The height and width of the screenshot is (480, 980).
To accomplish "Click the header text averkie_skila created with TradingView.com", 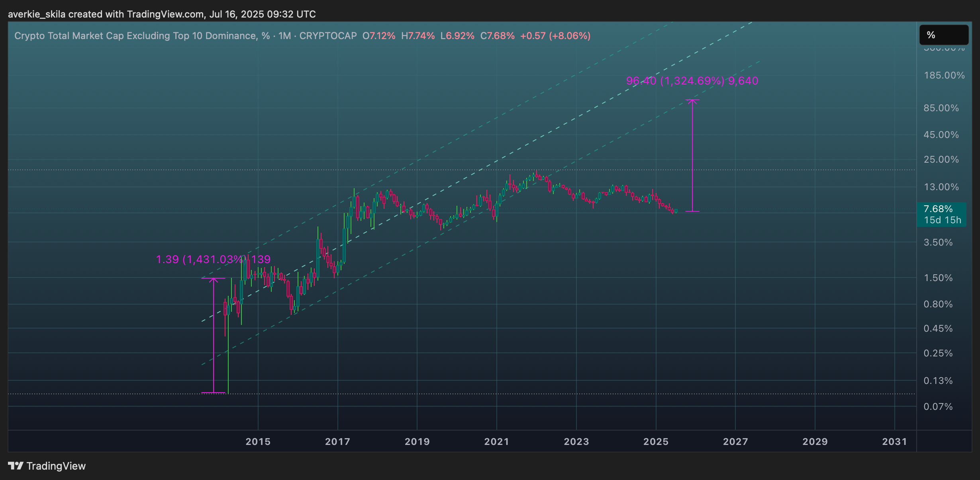I will pos(106,14).
